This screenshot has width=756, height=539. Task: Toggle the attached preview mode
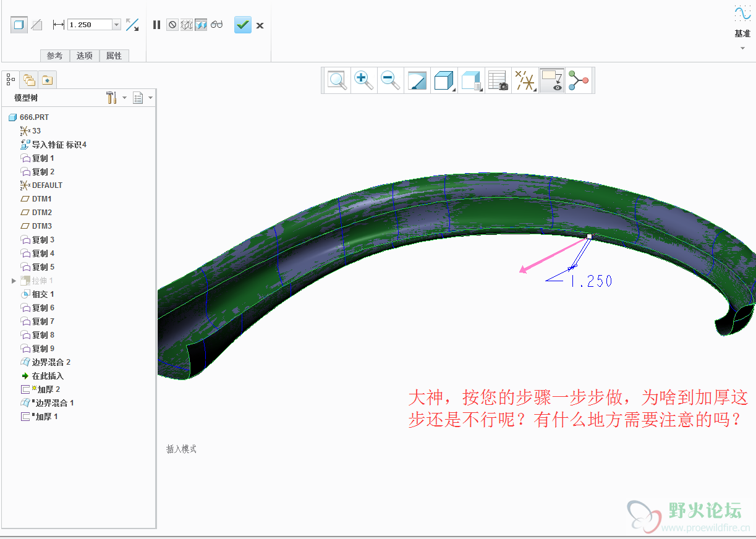(201, 25)
